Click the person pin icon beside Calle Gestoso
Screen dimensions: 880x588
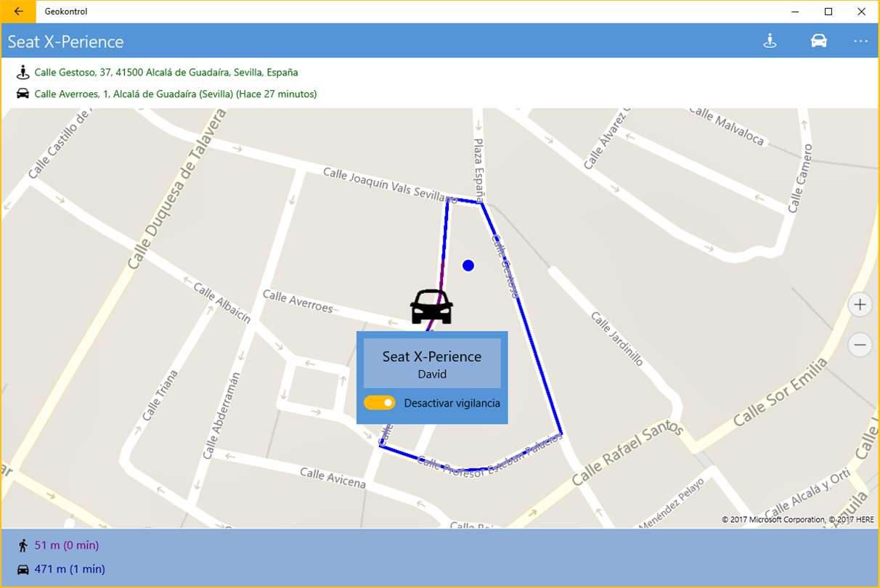23,72
